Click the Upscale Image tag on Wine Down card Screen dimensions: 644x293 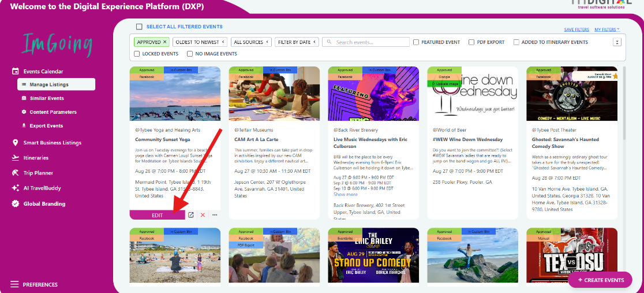[444, 84]
